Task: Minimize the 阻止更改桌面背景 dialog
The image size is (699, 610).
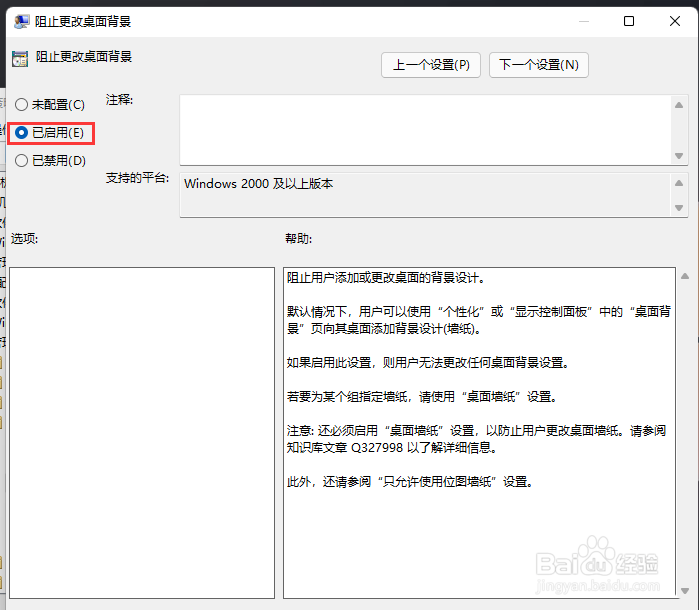Action: (584, 21)
